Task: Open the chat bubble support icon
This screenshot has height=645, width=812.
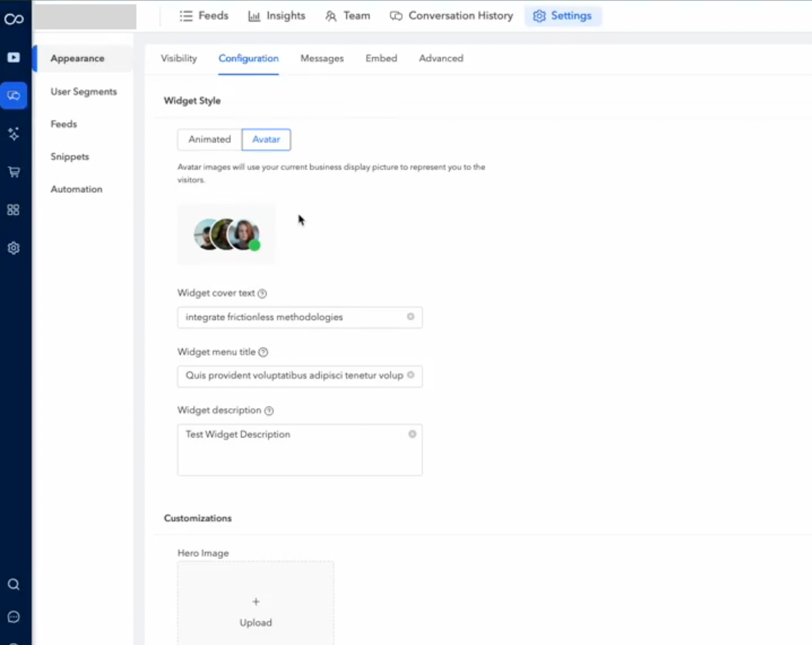Action: pos(14,617)
